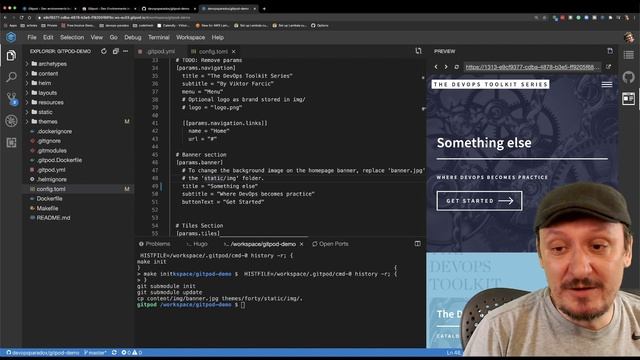This screenshot has height=360, width=640.
Task: Go forward in the Preview panel
Action: pyautogui.click(x=446, y=67)
